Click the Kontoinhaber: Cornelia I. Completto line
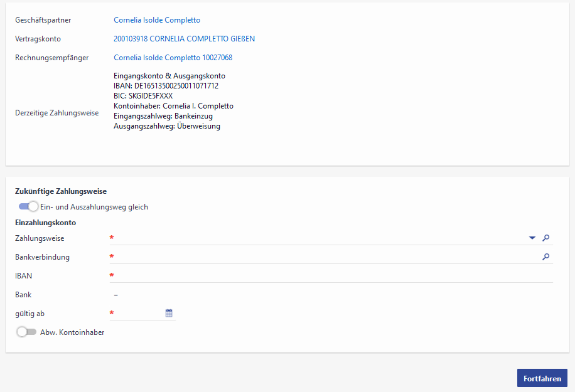The width and height of the screenshot is (575, 392). point(173,106)
